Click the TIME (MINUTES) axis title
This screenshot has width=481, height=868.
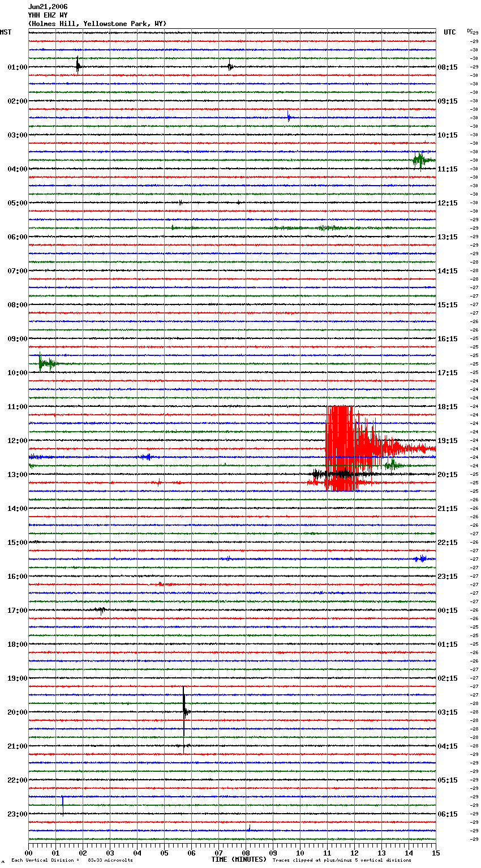pyautogui.click(x=239, y=860)
